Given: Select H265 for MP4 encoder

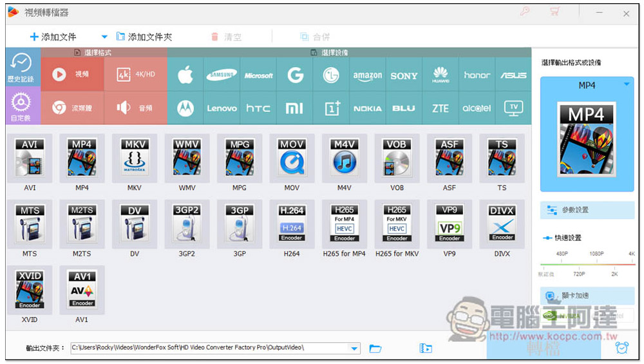Looking at the screenshot, I should [344, 224].
